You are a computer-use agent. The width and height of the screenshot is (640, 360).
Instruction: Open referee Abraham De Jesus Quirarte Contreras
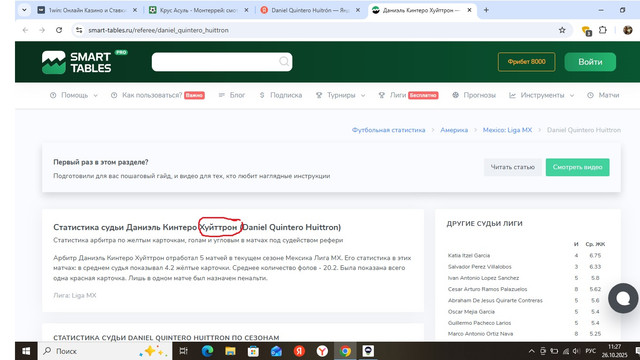pyautogui.click(x=495, y=300)
